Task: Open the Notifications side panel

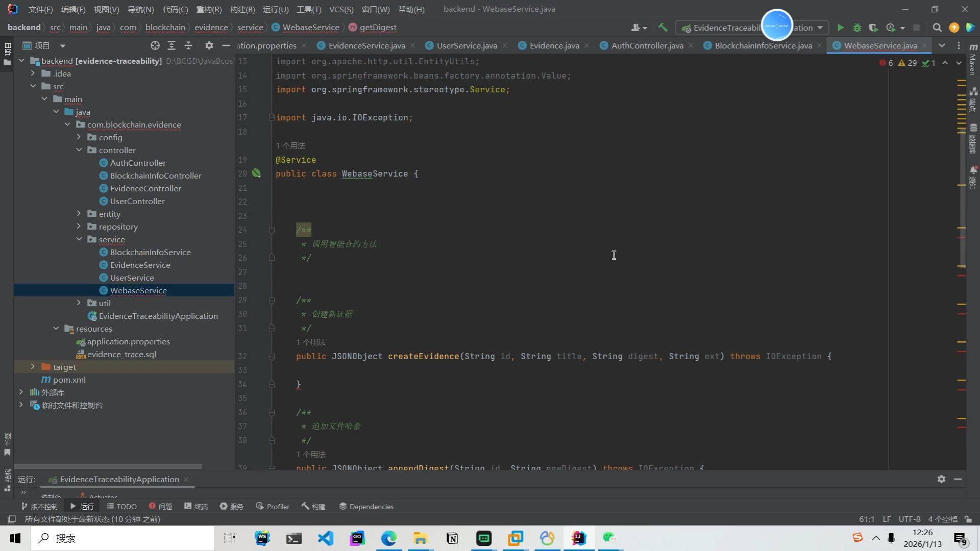Action: click(x=973, y=178)
